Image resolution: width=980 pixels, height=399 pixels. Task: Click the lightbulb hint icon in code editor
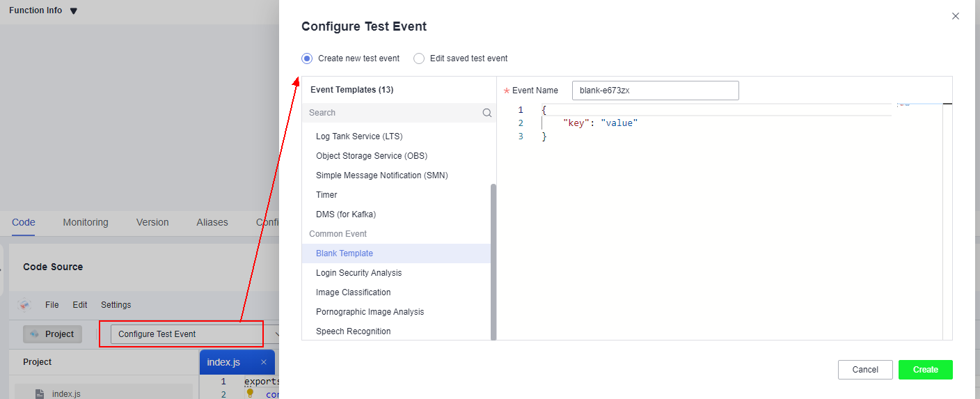pos(251,393)
